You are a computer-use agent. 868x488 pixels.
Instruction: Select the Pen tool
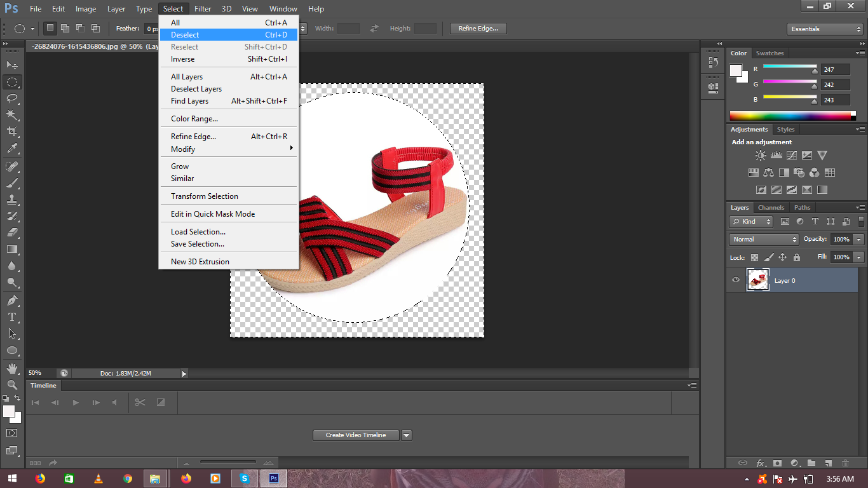click(12, 300)
